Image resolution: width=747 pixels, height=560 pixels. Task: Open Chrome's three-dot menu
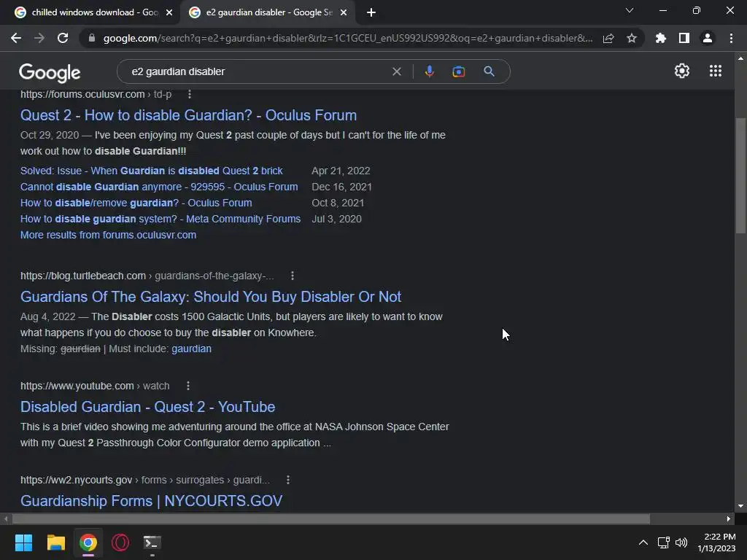pyautogui.click(x=731, y=38)
